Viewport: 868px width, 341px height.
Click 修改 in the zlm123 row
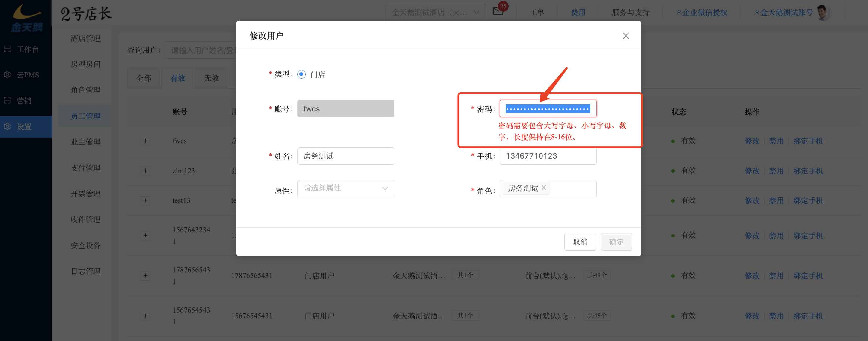click(x=752, y=171)
